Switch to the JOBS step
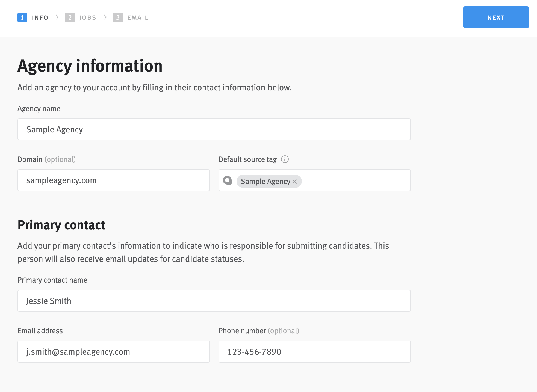This screenshot has height=392, width=537. click(87, 17)
